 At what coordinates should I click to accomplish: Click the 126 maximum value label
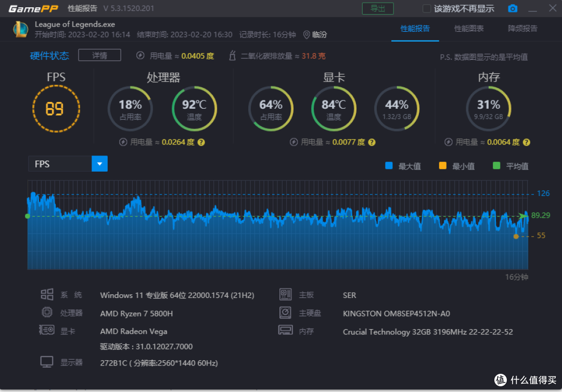click(543, 194)
